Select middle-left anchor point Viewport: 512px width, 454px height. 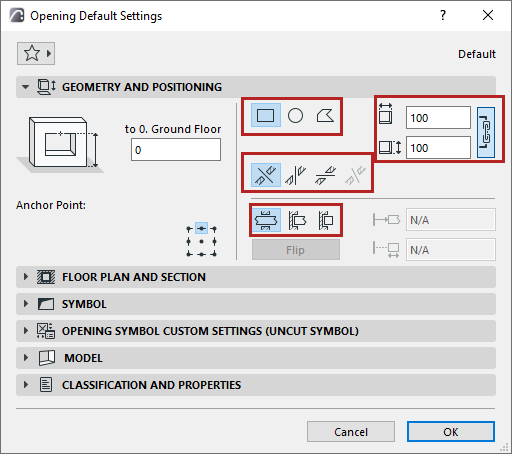click(189, 241)
